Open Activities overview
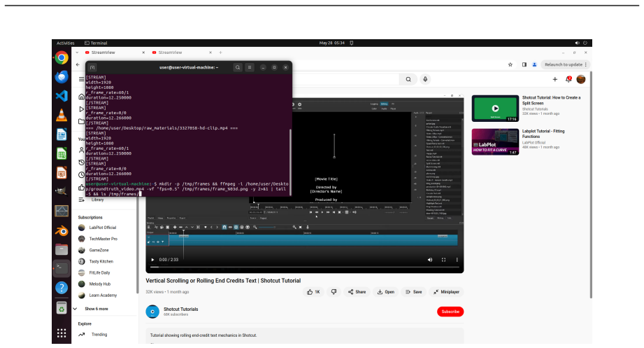 coord(65,43)
